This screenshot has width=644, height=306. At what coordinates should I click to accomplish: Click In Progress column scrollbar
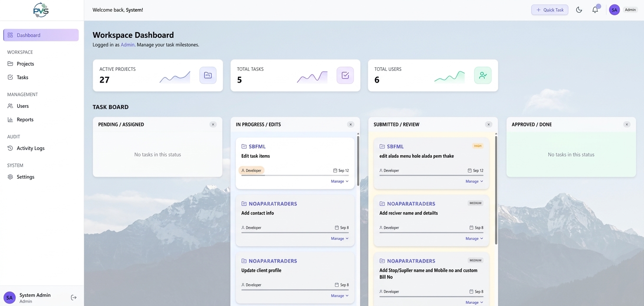coord(358,161)
